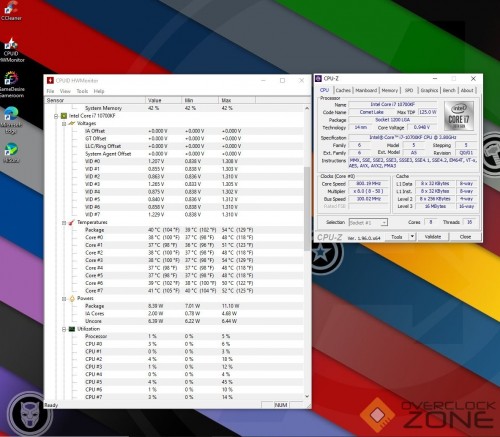Click the CPU-Z title bar app icon
The width and height of the screenshot is (500, 437).
318,79
